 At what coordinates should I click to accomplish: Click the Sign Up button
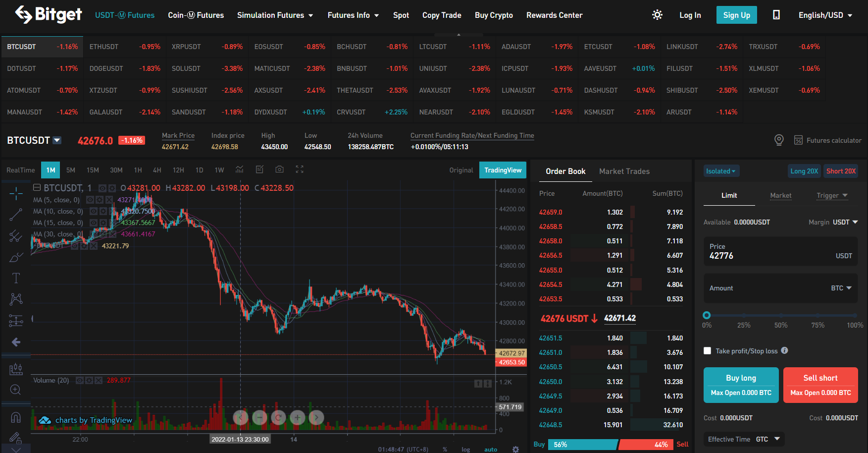point(737,15)
